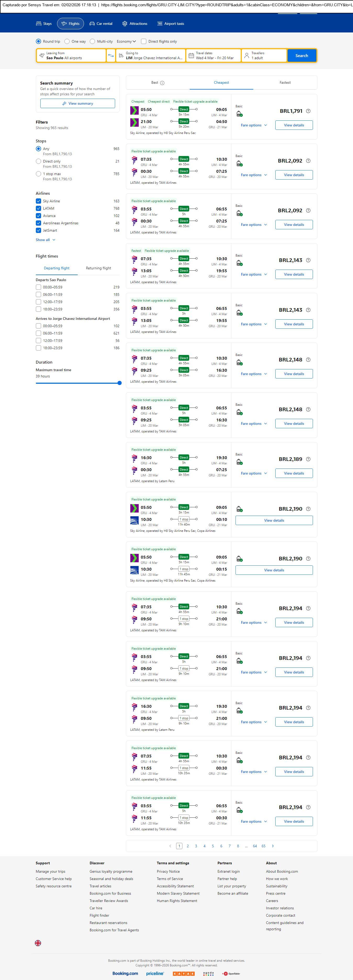Expand Fare options for the BRL1,791 flight
The image size is (353, 980).
click(x=254, y=125)
